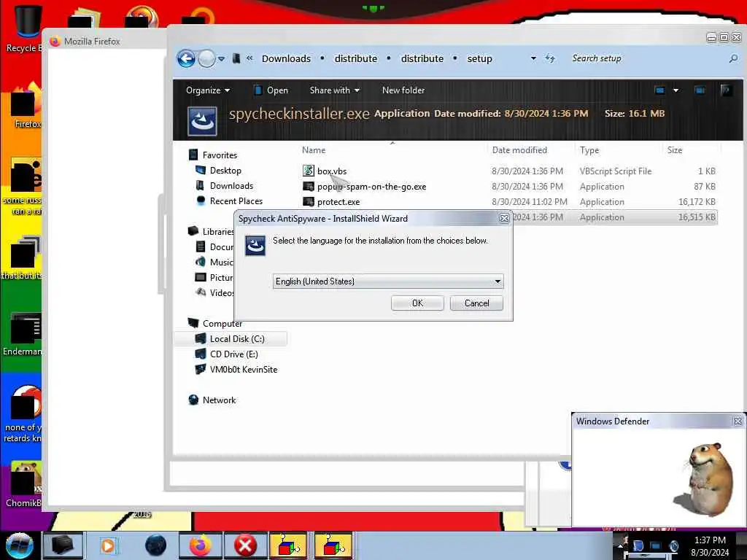
Task: Sort files by Size column header
Action: (675, 150)
